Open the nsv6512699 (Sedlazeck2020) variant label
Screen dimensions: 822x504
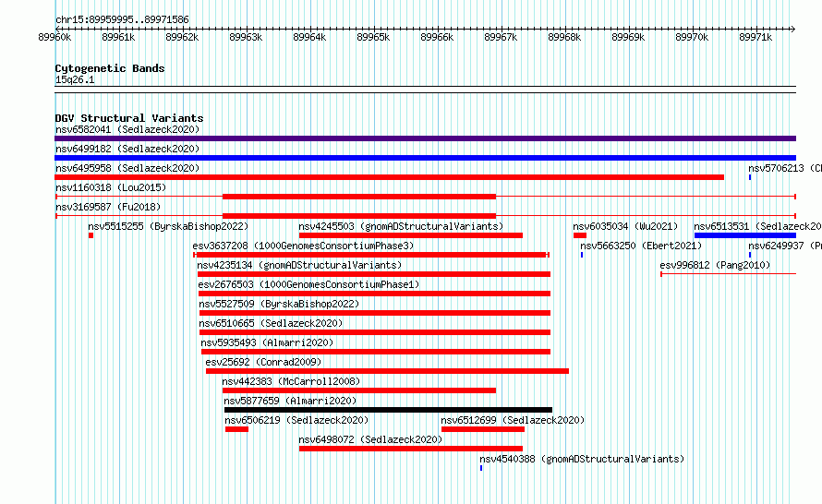[x=513, y=420]
